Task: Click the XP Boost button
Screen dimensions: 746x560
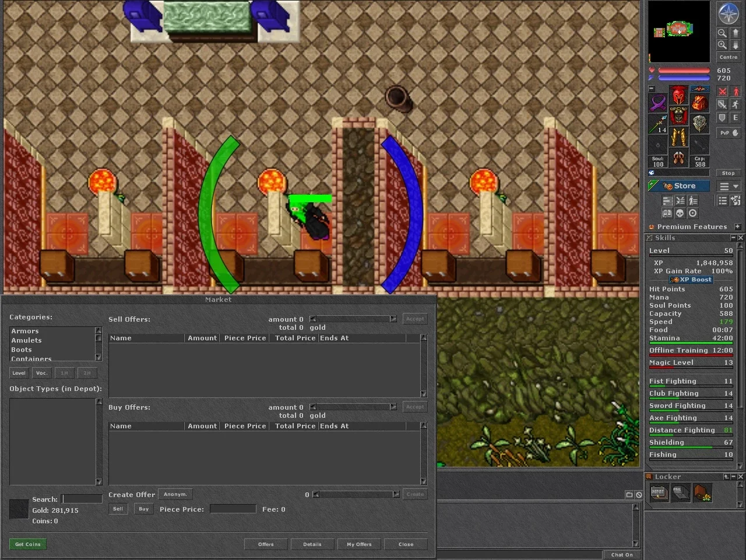Action: tap(692, 280)
